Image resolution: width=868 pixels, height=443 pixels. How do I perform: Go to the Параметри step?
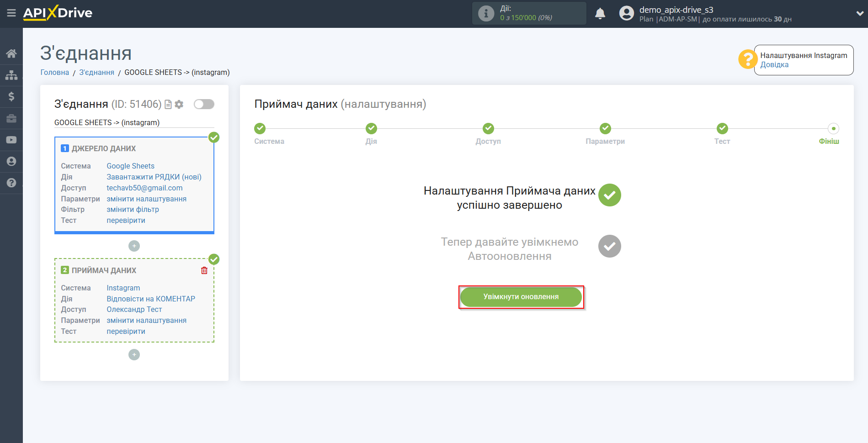tap(605, 128)
